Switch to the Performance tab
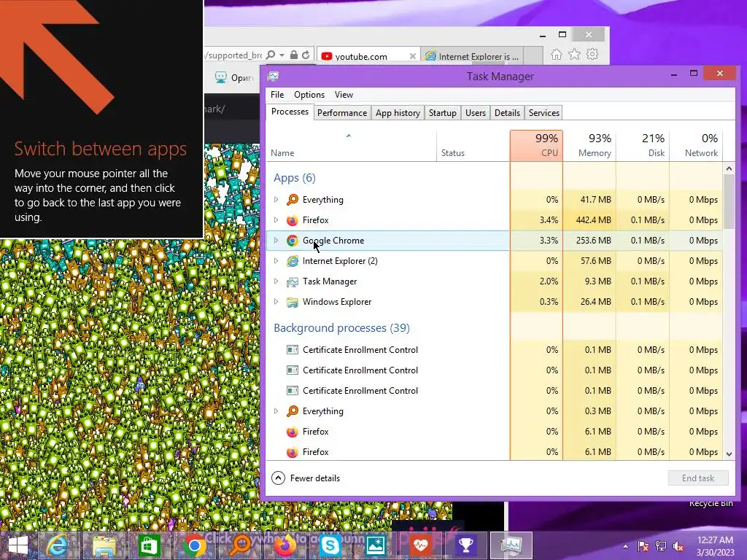Viewport: 747px width, 560px height. [342, 113]
